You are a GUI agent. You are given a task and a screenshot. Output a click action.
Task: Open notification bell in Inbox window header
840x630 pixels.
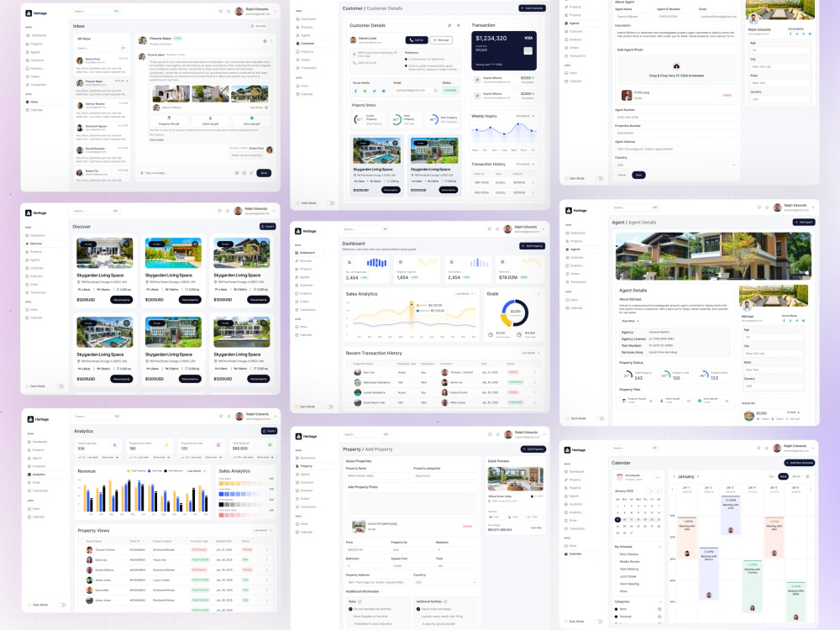click(x=228, y=11)
